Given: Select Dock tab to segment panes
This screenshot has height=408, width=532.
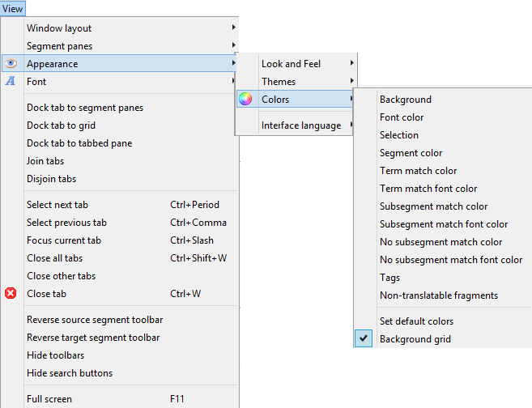Looking at the screenshot, I should 84,108.
